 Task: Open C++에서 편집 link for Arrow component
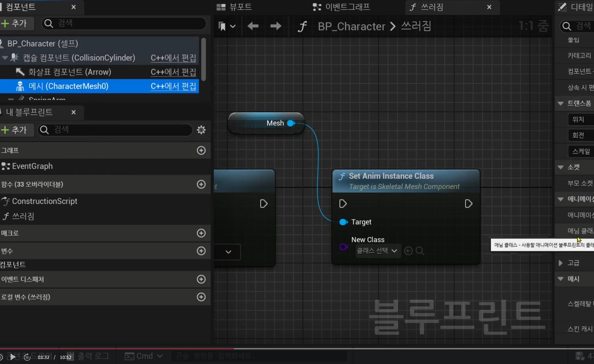point(173,72)
